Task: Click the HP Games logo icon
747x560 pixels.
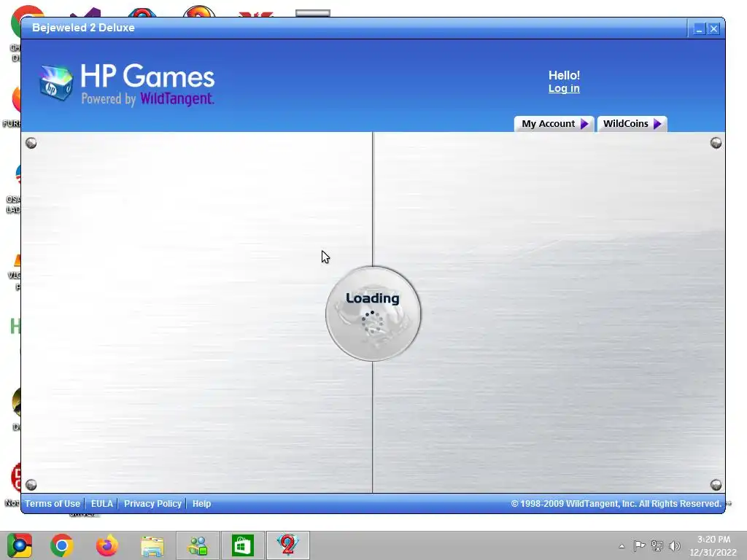Action: (x=55, y=82)
